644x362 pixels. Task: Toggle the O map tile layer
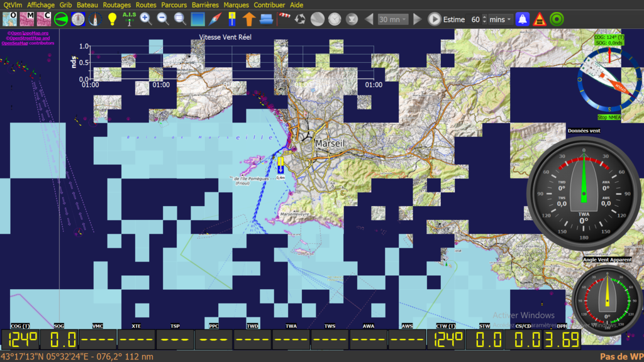tap(9, 19)
